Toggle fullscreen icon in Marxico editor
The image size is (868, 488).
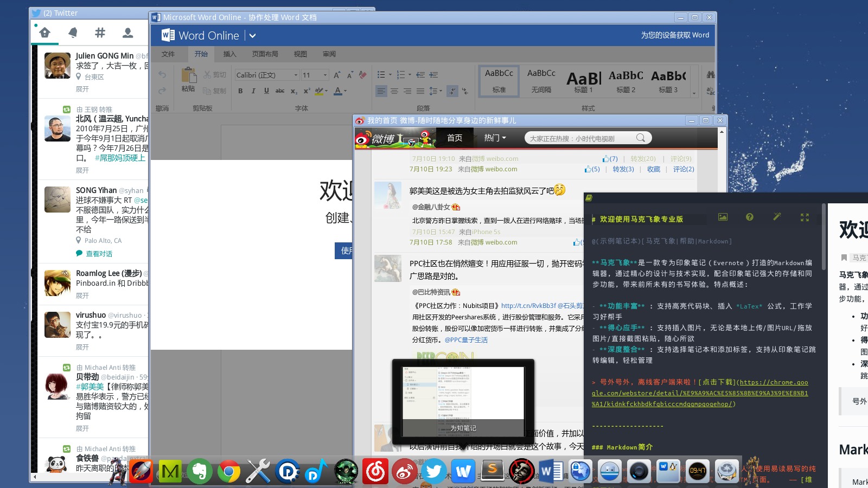[805, 217]
